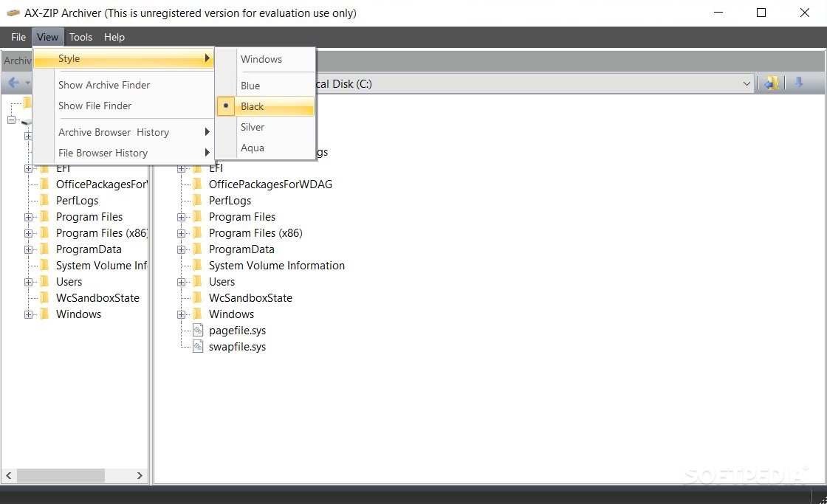Click System Volume Information folder icon in right pane
This screenshot has height=504, width=827.
[x=198, y=266]
